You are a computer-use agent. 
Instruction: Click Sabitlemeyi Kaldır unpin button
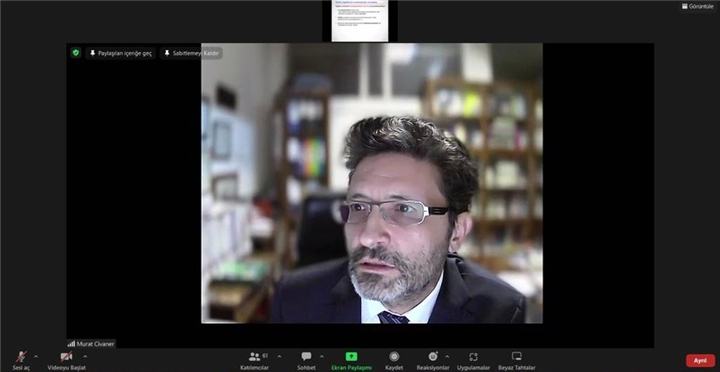(191, 53)
